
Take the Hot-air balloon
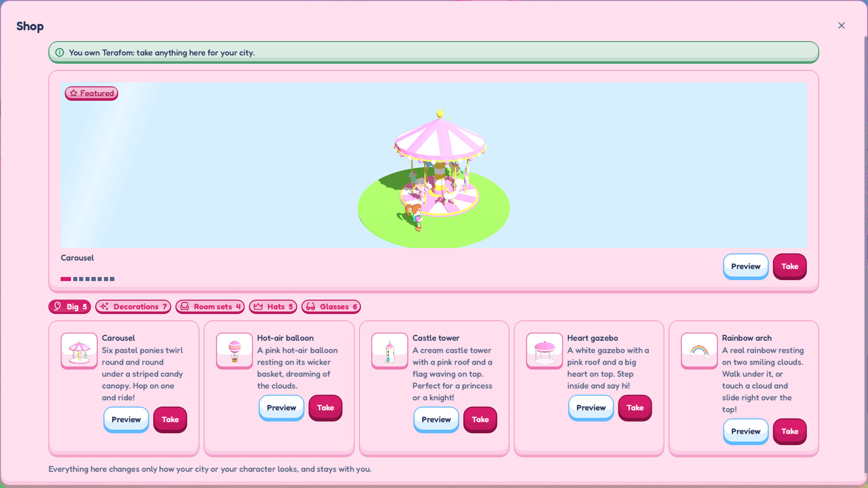coord(325,408)
